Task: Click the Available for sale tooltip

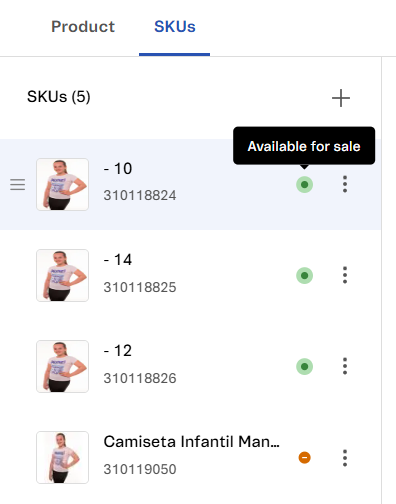Action: coord(304,146)
